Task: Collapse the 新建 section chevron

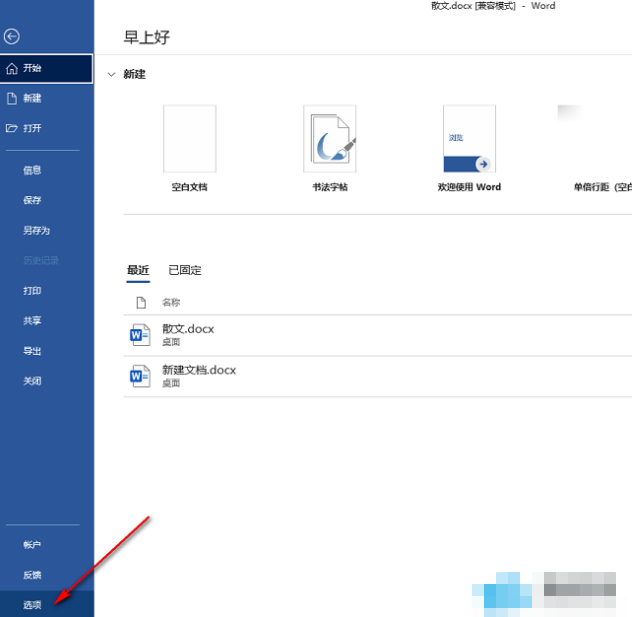Action: (110, 74)
